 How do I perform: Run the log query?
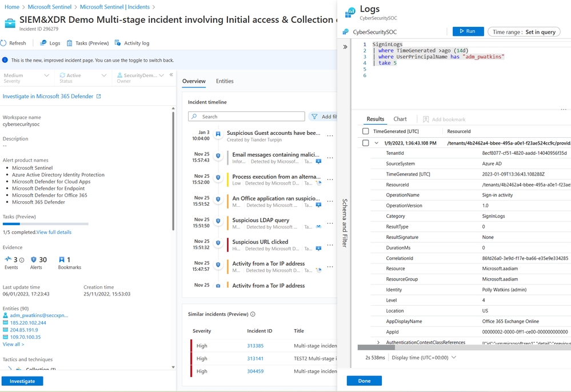pyautogui.click(x=468, y=31)
